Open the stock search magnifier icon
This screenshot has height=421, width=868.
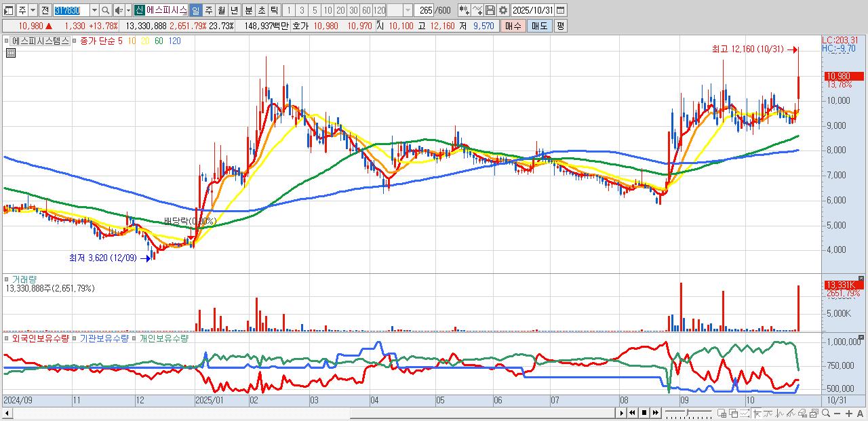[x=105, y=10]
